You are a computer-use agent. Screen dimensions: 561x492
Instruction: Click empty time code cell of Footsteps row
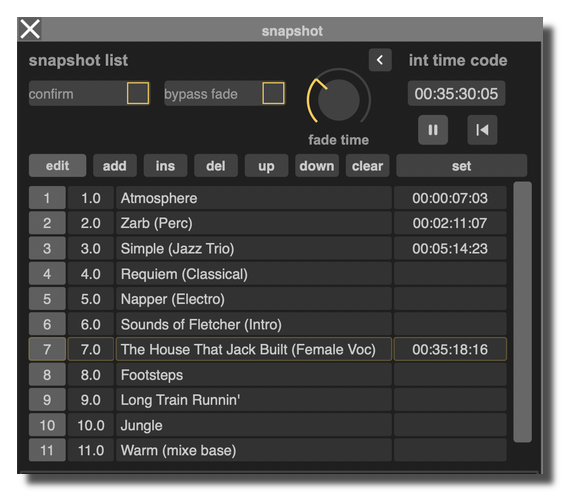[450, 375]
